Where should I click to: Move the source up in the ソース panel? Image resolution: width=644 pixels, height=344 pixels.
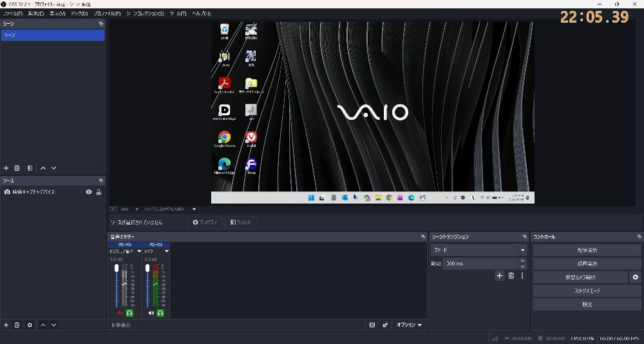[x=43, y=325]
